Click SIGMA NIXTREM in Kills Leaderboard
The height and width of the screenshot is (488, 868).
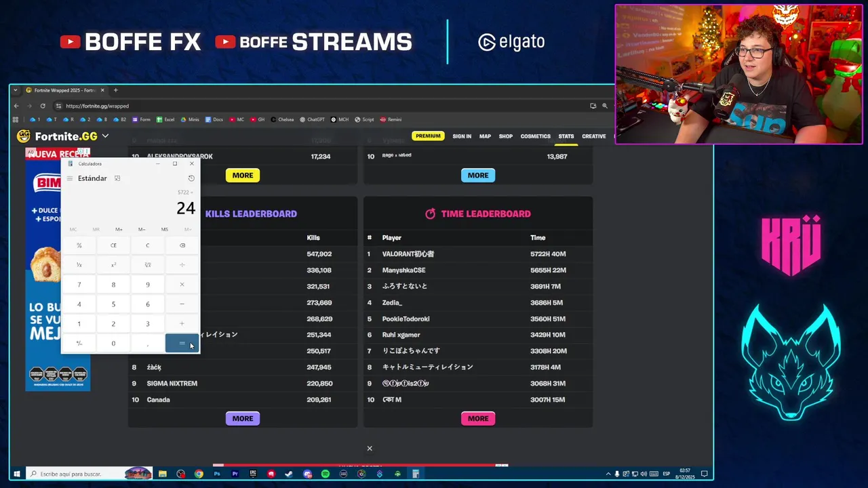[172, 384]
